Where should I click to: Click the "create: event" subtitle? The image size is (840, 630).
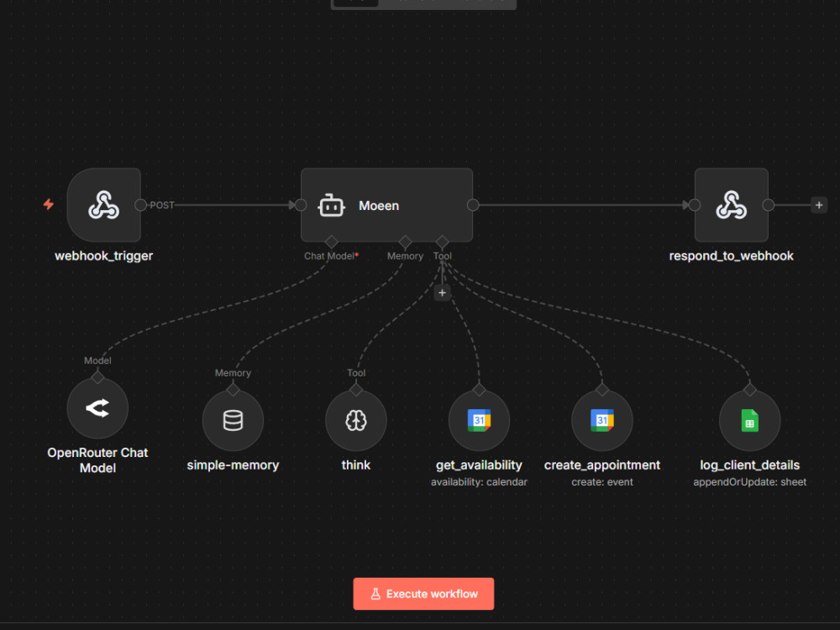tap(602, 482)
